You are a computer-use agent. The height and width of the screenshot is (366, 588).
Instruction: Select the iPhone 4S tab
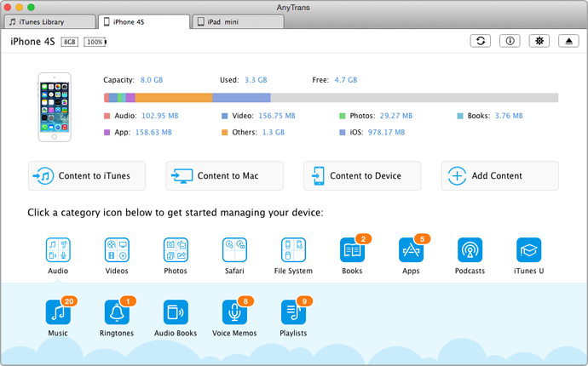pos(144,22)
